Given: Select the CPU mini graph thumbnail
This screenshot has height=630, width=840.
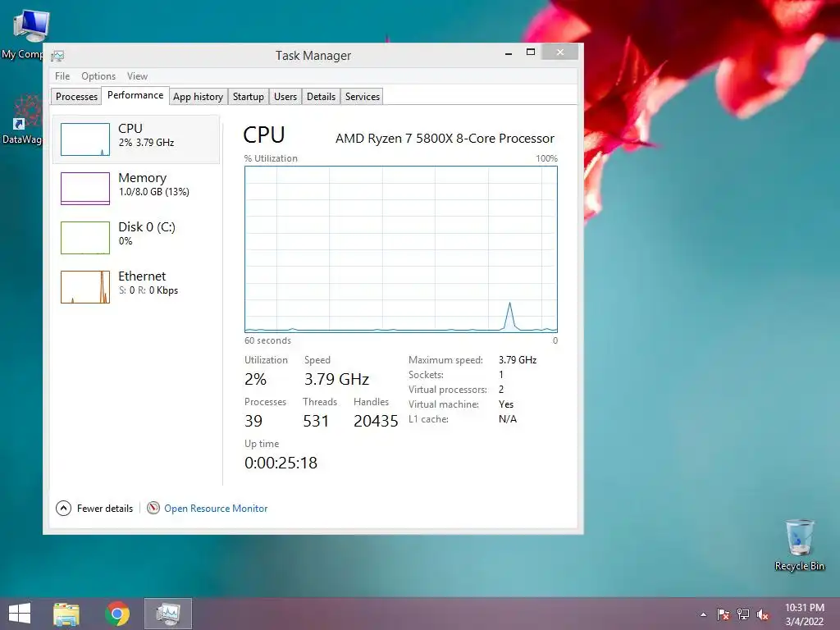Looking at the screenshot, I should pyautogui.click(x=85, y=139).
